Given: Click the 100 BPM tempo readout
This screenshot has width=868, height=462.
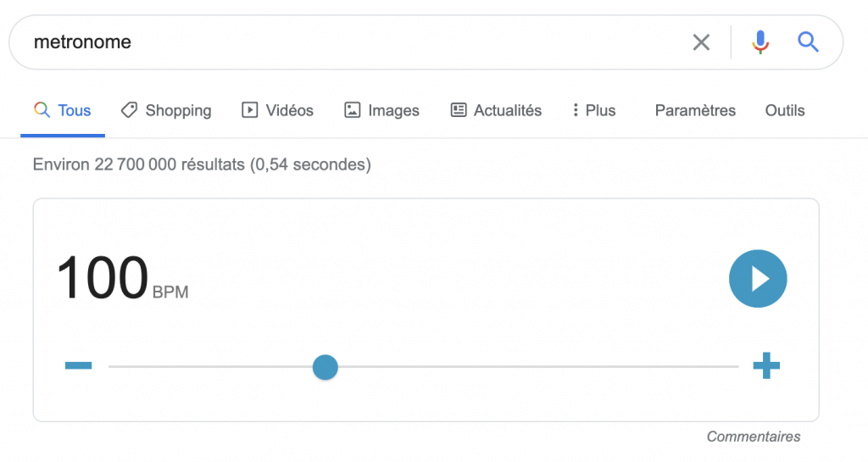Looking at the screenshot, I should [x=103, y=279].
